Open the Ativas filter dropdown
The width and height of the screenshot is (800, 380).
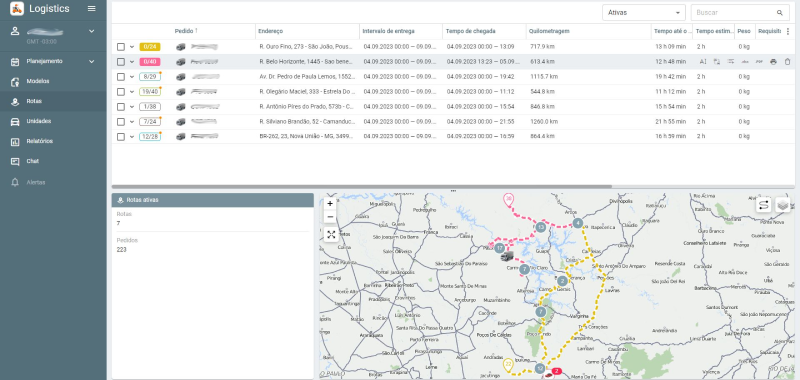(644, 13)
